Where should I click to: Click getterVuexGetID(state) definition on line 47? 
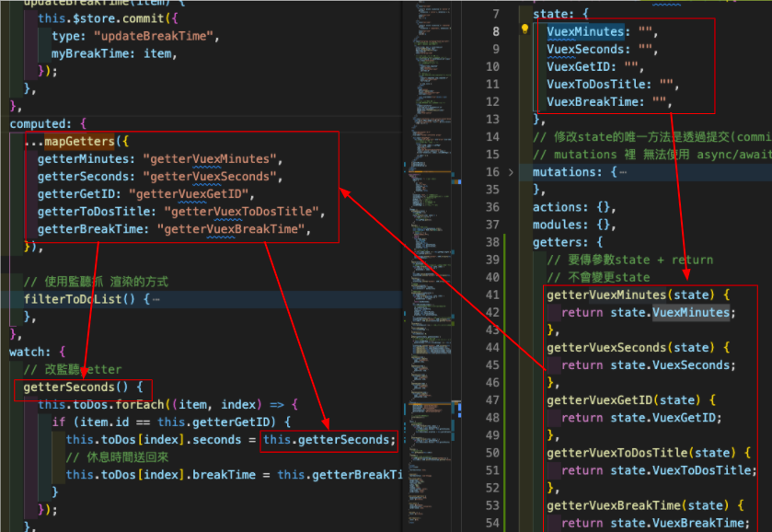pos(624,400)
